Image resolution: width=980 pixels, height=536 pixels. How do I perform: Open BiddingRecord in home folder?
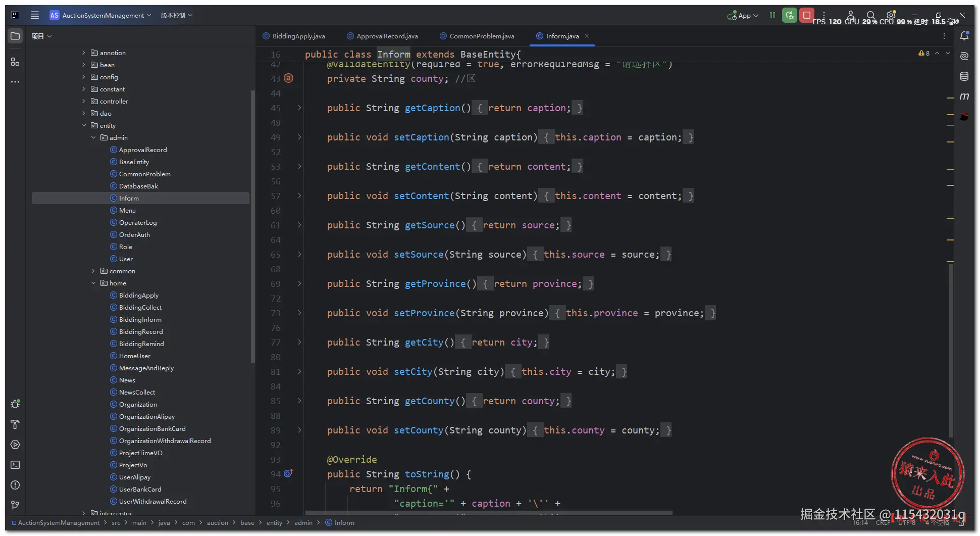click(x=141, y=331)
